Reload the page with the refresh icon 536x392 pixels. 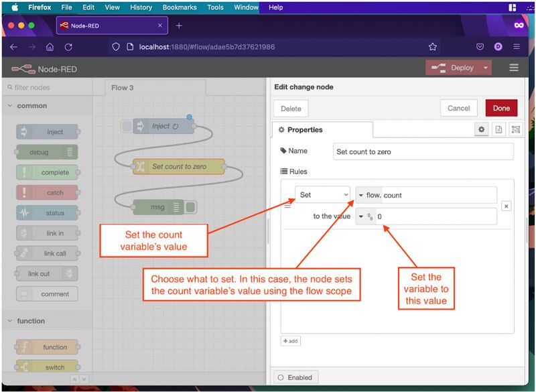click(68, 47)
